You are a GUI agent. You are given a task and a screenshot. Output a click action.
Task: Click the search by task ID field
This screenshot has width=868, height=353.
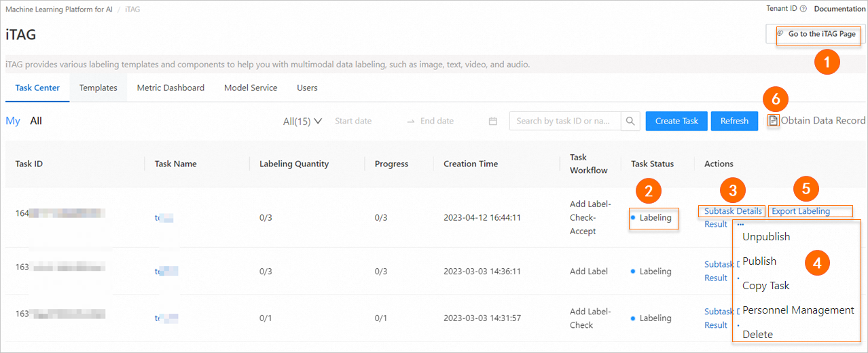566,121
